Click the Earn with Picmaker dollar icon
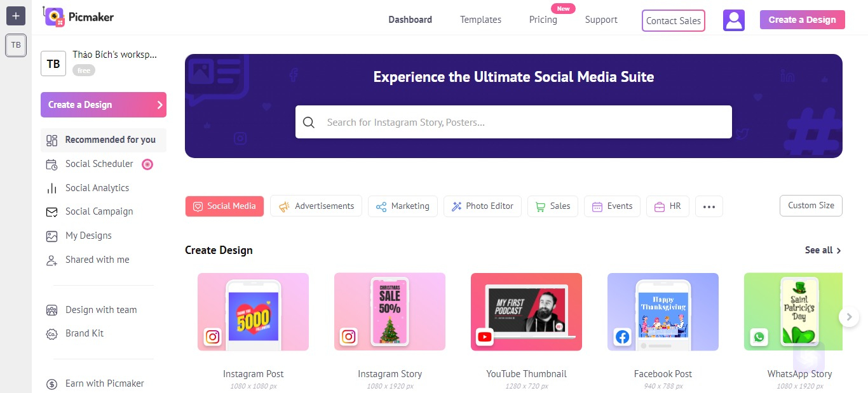 [52, 384]
